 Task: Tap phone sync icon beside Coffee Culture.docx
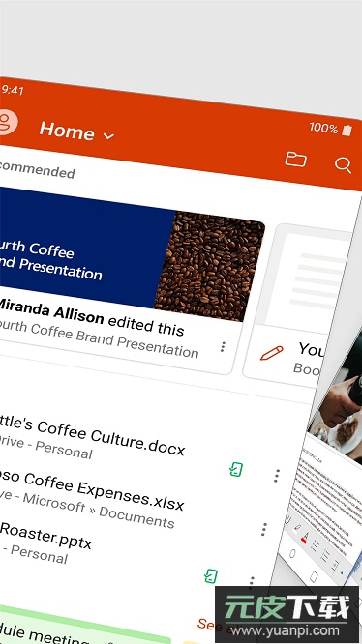236,469
